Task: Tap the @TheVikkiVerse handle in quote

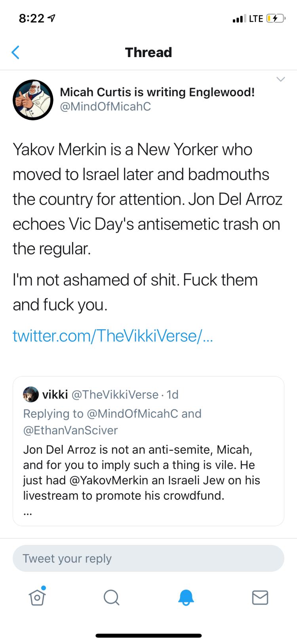Action: pos(115,395)
